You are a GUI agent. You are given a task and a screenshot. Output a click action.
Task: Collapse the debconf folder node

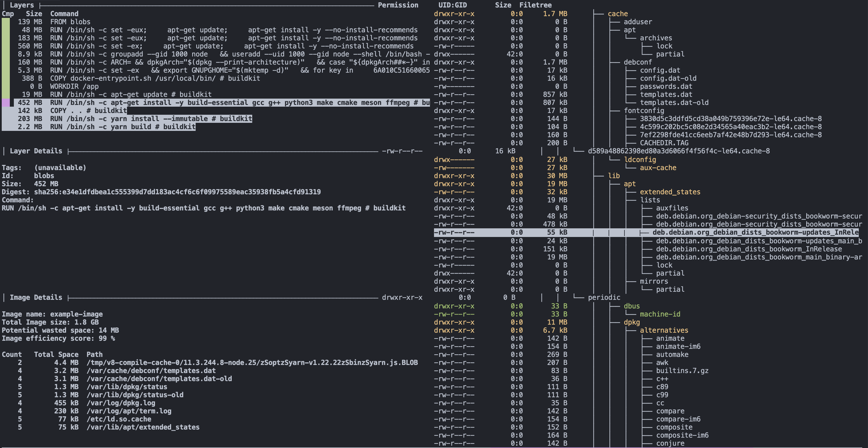point(637,62)
